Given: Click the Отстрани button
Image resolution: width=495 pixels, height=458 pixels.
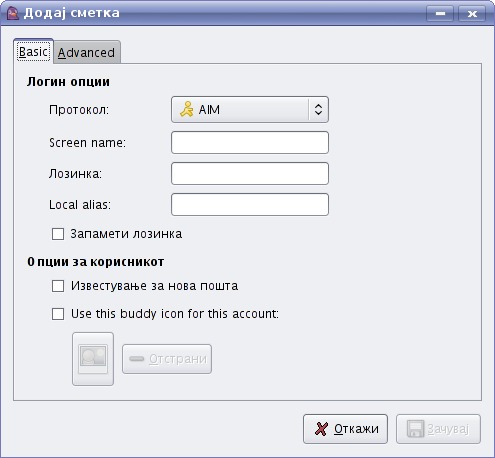Looking at the screenshot, I should (x=167, y=359).
